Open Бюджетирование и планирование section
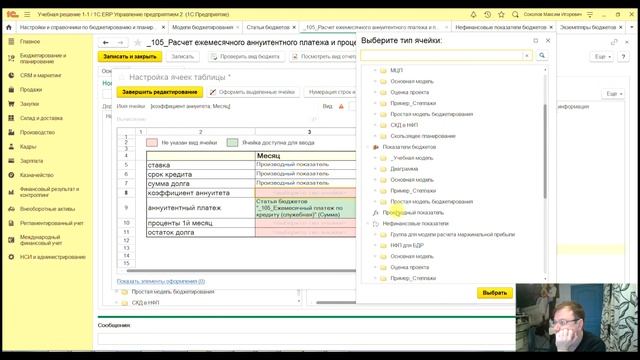This screenshot has width=640, height=360. pyautogui.click(x=43, y=58)
